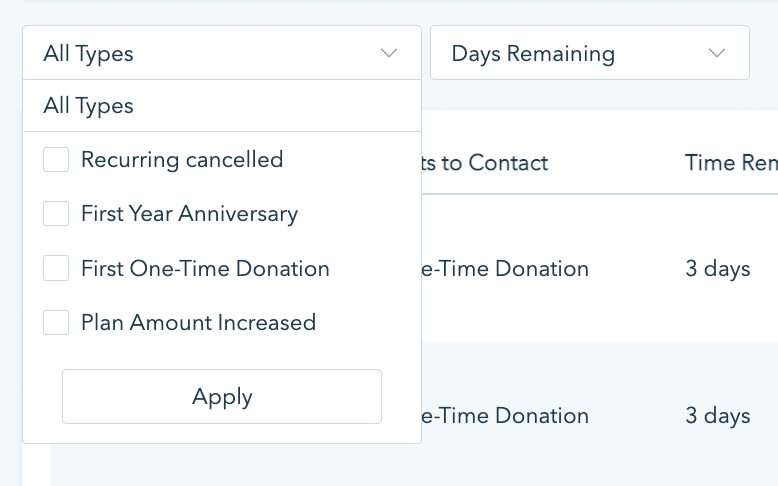Viewport: 778px width, 486px height.
Task: Select the All Types option in the list
Action: pos(89,106)
